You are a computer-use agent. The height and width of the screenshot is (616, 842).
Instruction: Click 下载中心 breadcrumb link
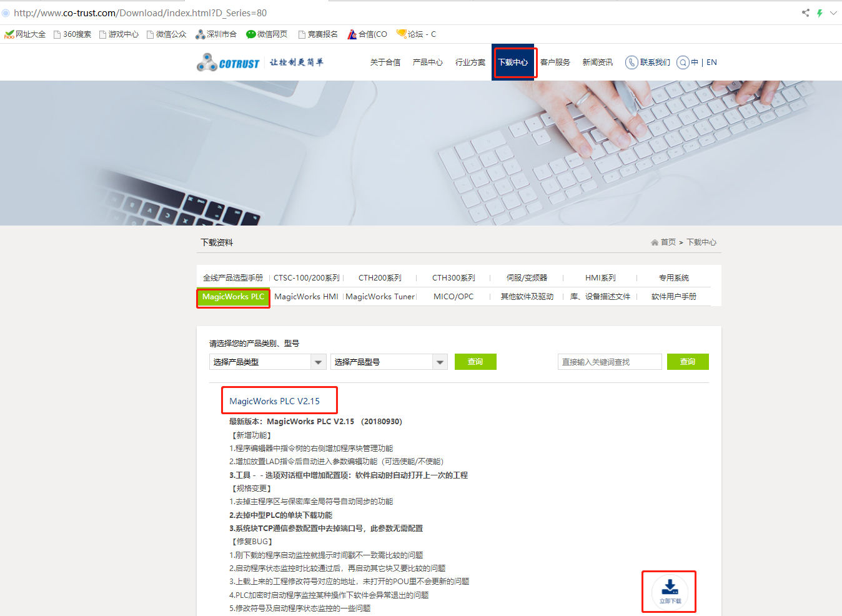coord(701,242)
